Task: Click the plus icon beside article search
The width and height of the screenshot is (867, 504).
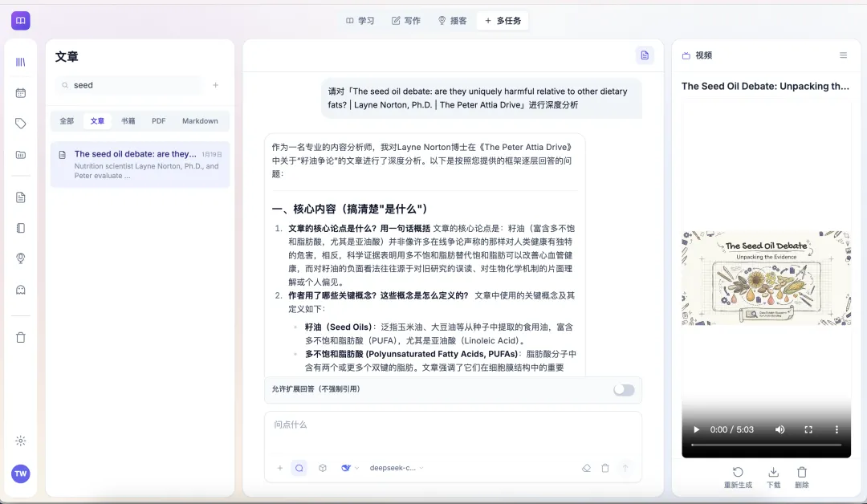Action: click(x=216, y=85)
